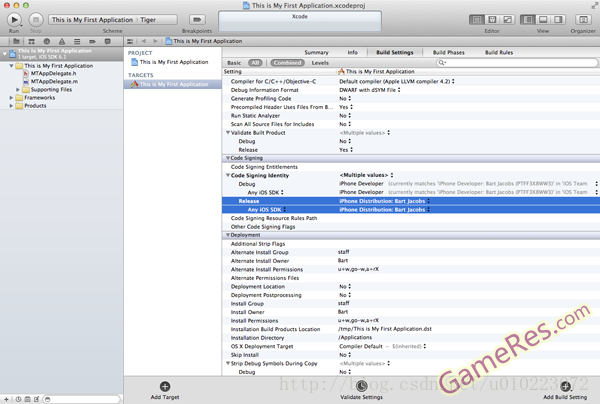Change Run Static Analyzer value

(x=345, y=116)
